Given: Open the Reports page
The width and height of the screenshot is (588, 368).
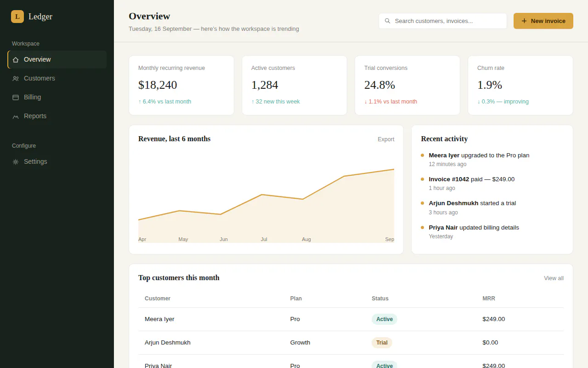Looking at the screenshot, I should (57, 116).
